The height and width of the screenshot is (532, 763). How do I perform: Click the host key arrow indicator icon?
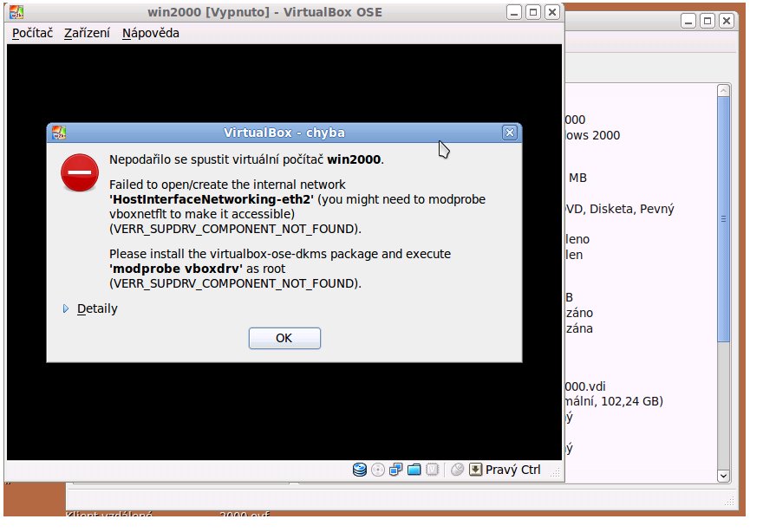coord(475,470)
